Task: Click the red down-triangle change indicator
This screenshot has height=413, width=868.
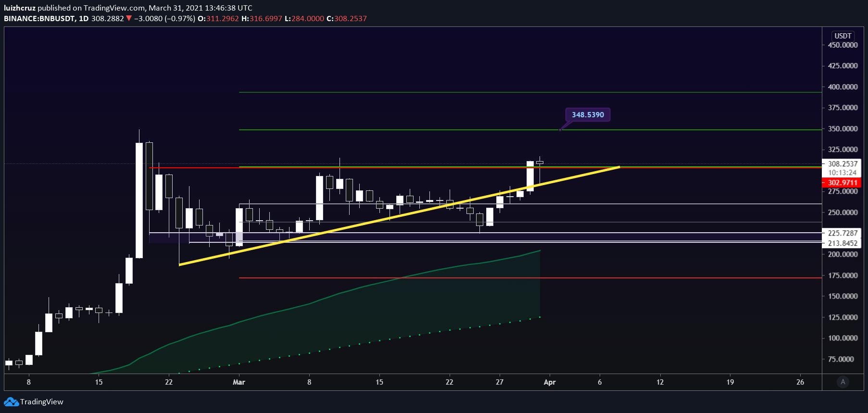Action: pyautogui.click(x=129, y=18)
